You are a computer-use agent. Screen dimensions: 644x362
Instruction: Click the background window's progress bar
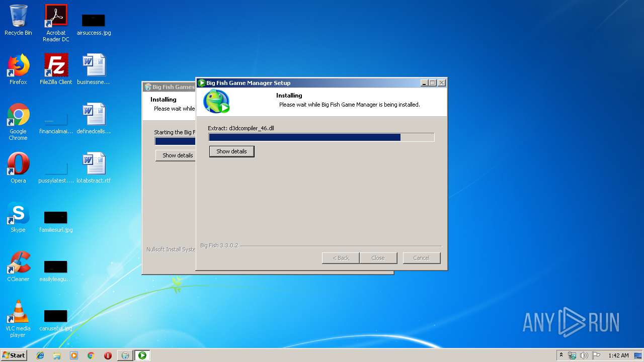pos(175,141)
